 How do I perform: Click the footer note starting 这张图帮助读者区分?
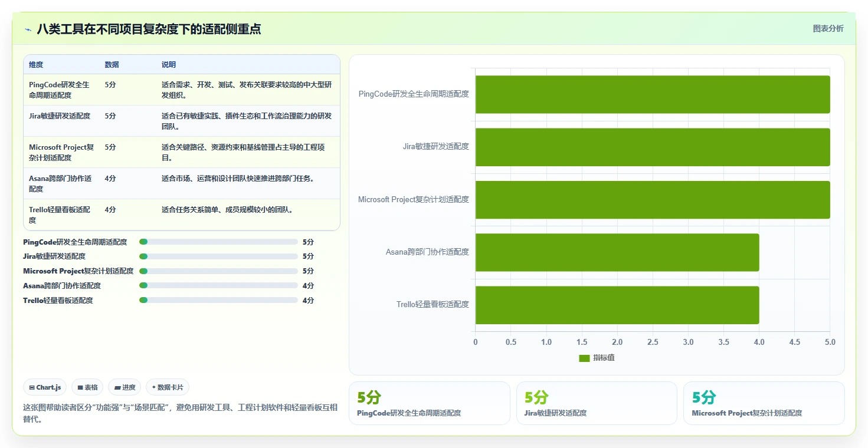point(180,413)
